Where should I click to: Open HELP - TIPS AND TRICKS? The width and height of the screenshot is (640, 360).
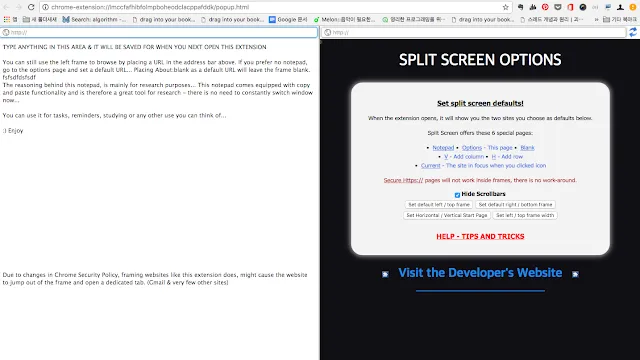pyautogui.click(x=480, y=236)
